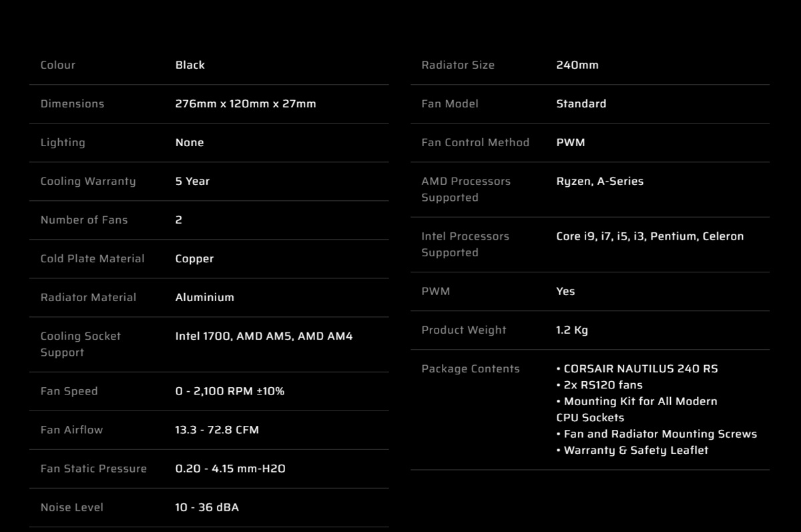Click the Radiator Size value 240mm
Image resolution: width=801 pixels, height=532 pixels.
click(577, 65)
